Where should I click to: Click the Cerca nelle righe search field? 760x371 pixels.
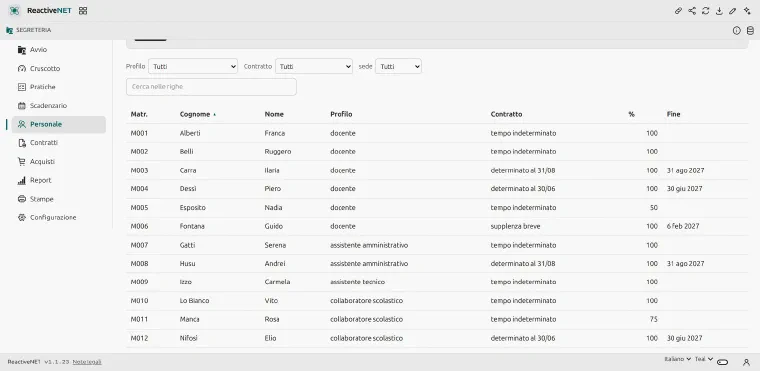(x=211, y=87)
